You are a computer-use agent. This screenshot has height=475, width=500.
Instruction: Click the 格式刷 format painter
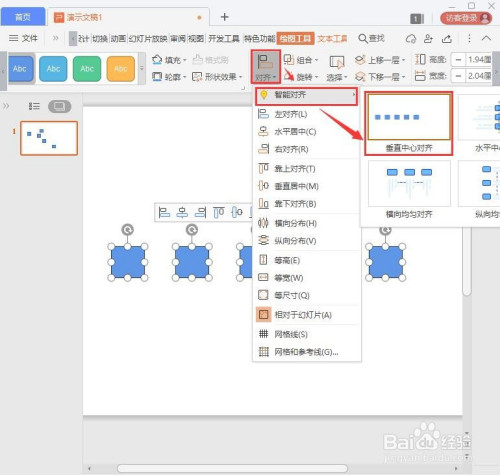pyautogui.click(x=210, y=60)
